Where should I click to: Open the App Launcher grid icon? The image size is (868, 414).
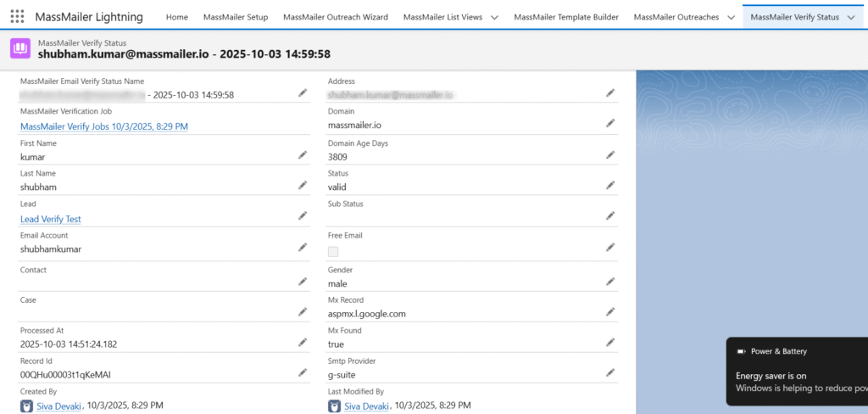pyautogui.click(x=17, y=17)
